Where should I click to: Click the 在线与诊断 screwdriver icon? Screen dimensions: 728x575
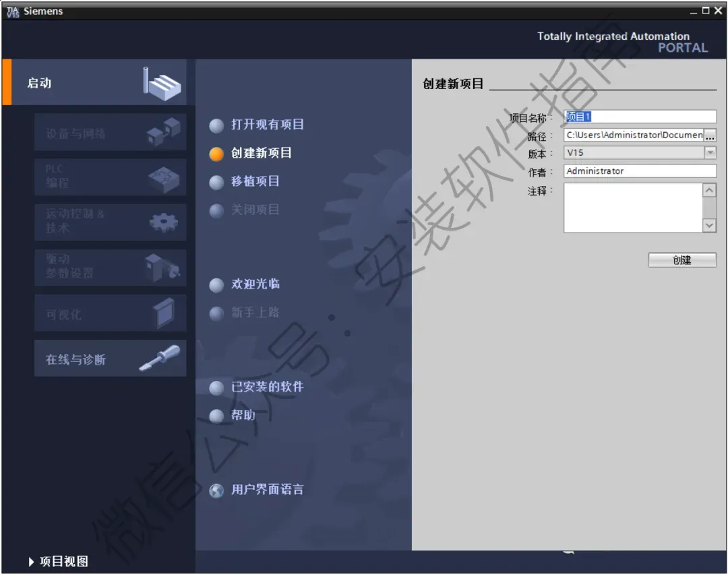point(160,358)
